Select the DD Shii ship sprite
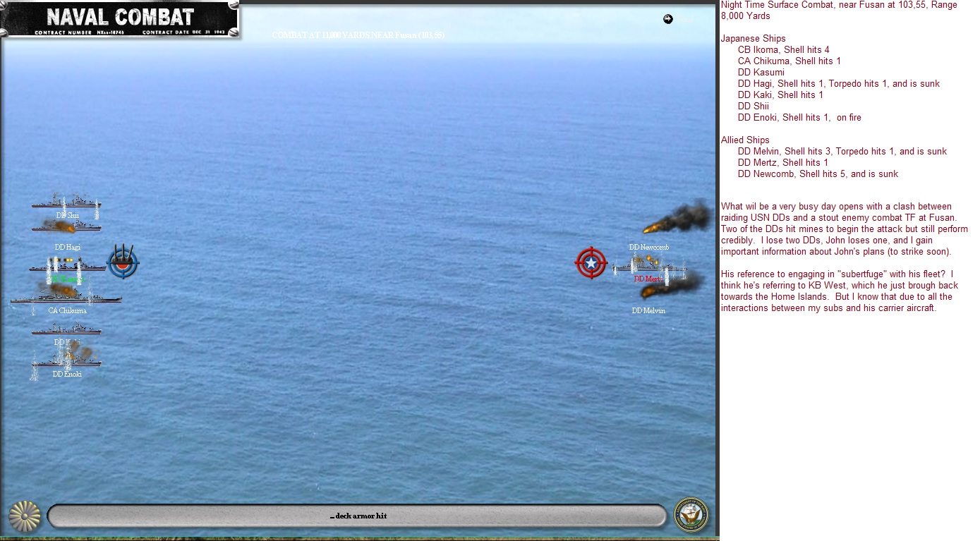This screenshot has height=541, width=980. [x=66, y=202]
